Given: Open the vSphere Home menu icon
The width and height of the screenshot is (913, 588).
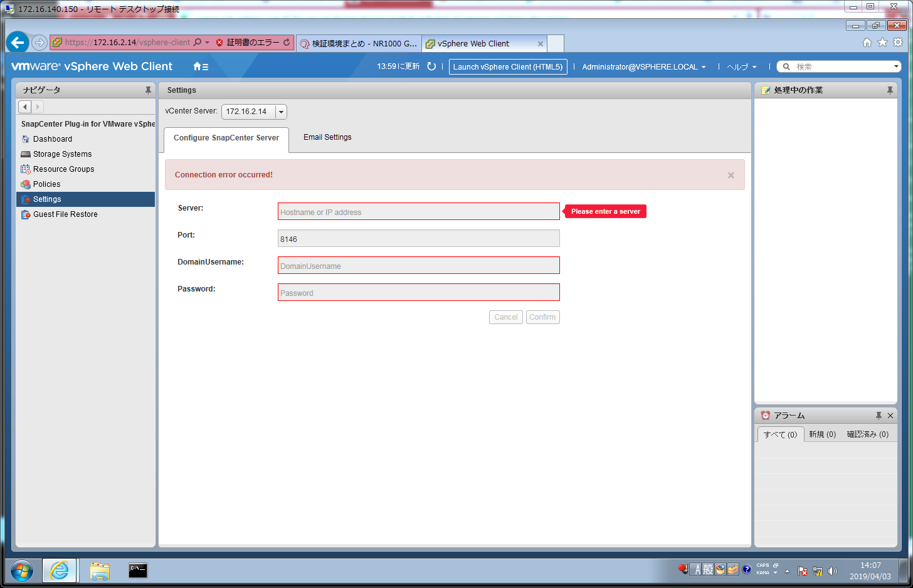Looking at the screenshot, I should point(201,66).
